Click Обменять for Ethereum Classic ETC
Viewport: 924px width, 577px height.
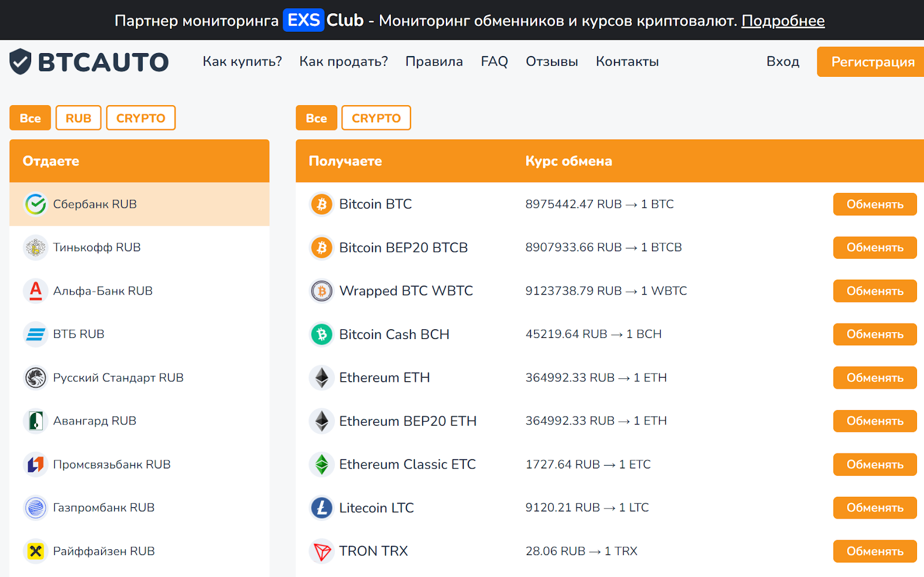coord(875,464)
